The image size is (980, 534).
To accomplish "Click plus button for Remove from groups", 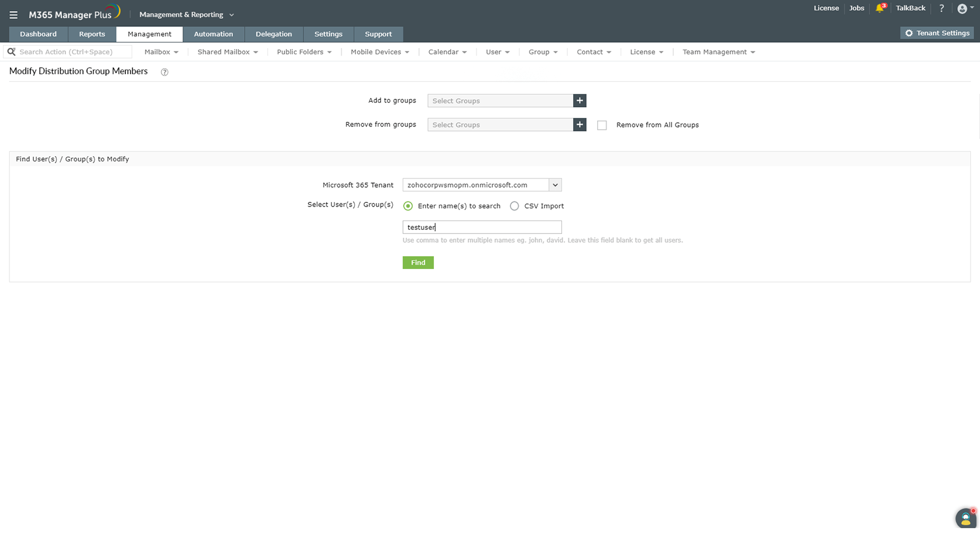I will 580,125.
